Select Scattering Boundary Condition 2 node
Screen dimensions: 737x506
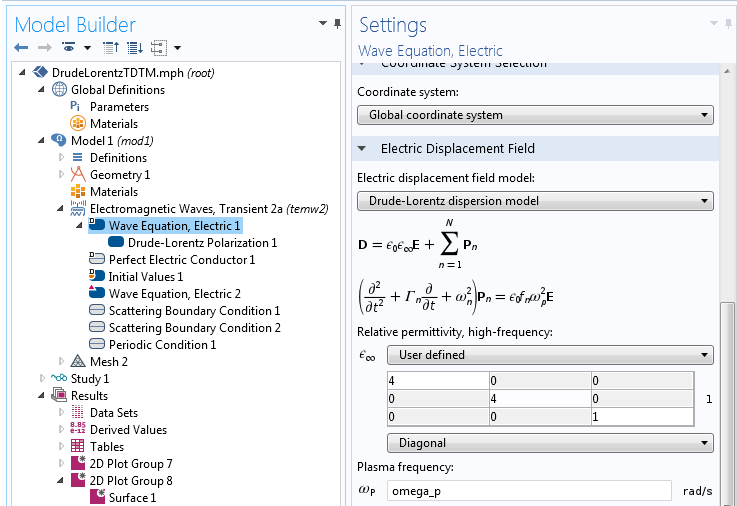pyautogui.click(x=194, y=328)
